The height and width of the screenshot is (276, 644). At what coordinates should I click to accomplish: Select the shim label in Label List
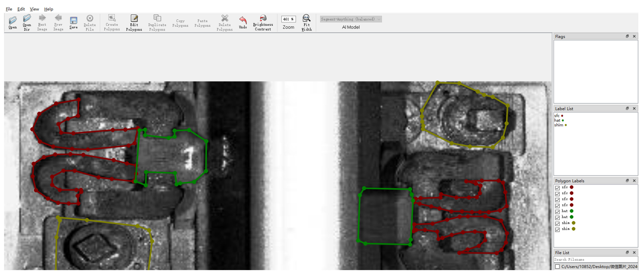[558, 125]
